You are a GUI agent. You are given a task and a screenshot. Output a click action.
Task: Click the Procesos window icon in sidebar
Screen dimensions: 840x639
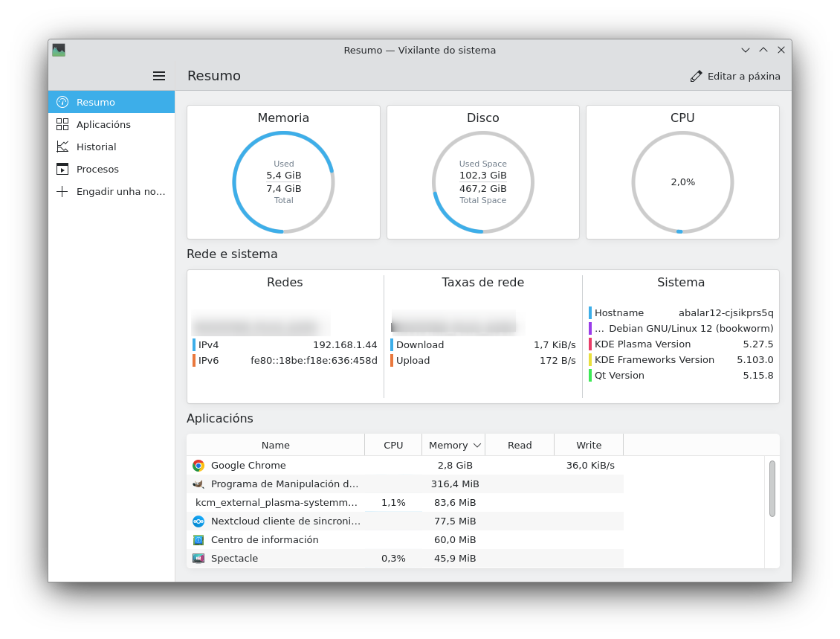point(62,169)
